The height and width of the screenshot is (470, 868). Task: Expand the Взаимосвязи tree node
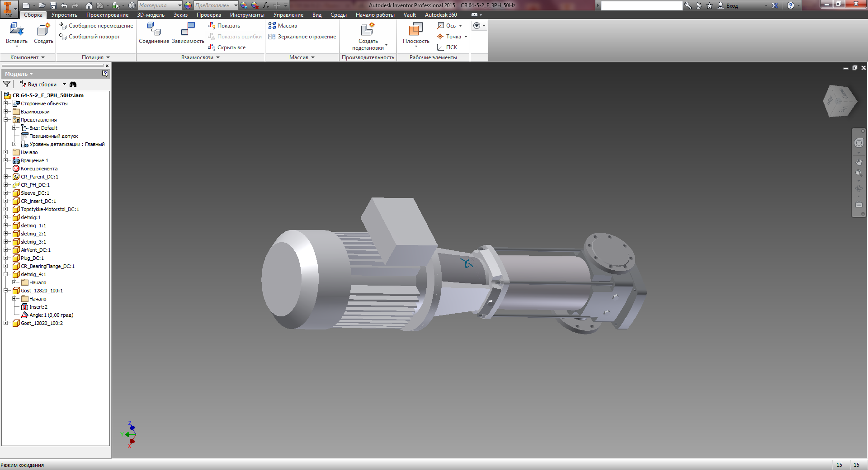6,112
